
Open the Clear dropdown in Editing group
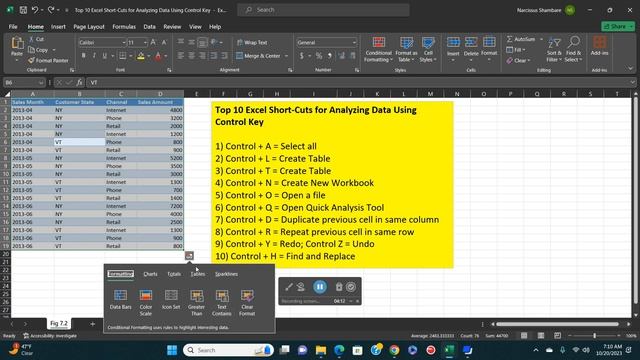(x=518, y=60)
